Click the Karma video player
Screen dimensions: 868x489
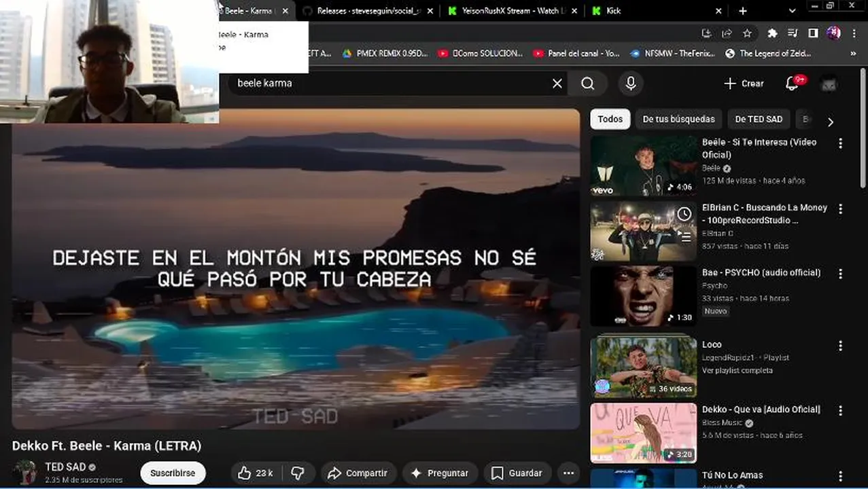point(296,269)
